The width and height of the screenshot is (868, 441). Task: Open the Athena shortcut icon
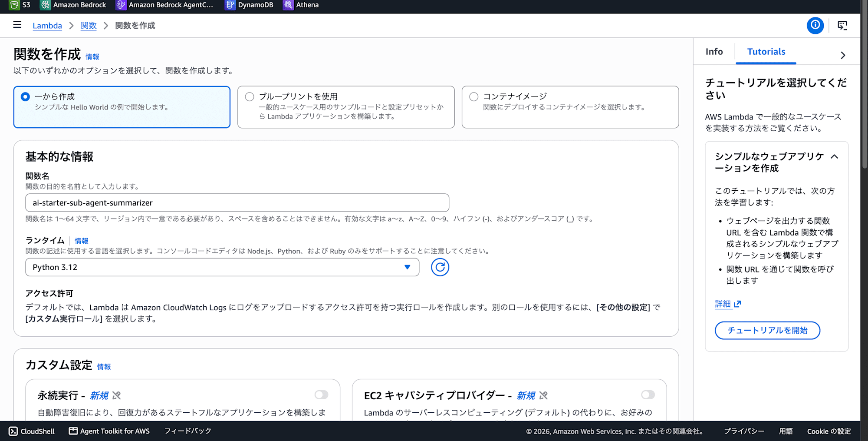click(x=288, y=5)
